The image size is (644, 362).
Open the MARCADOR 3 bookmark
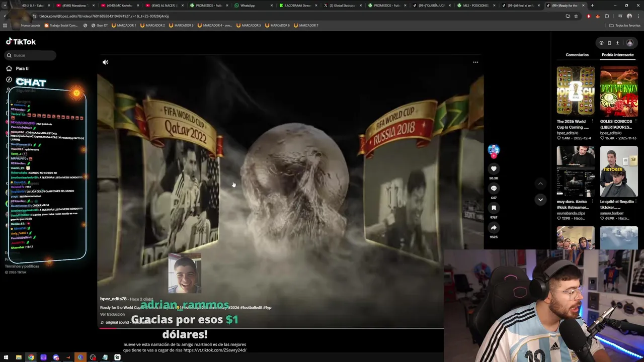tap(182, 25)
